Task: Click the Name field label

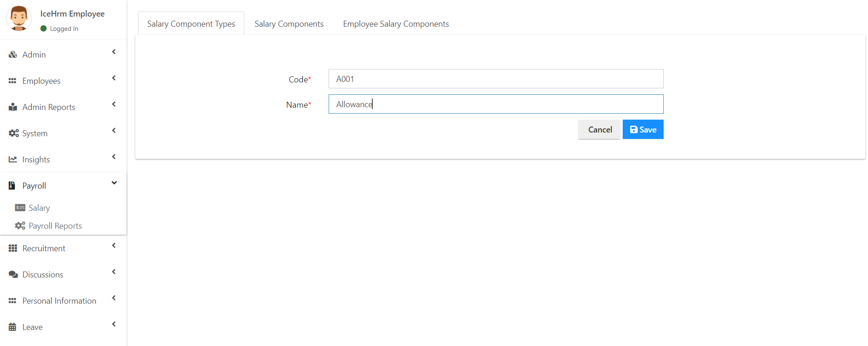Action: [x=299, y=105]
